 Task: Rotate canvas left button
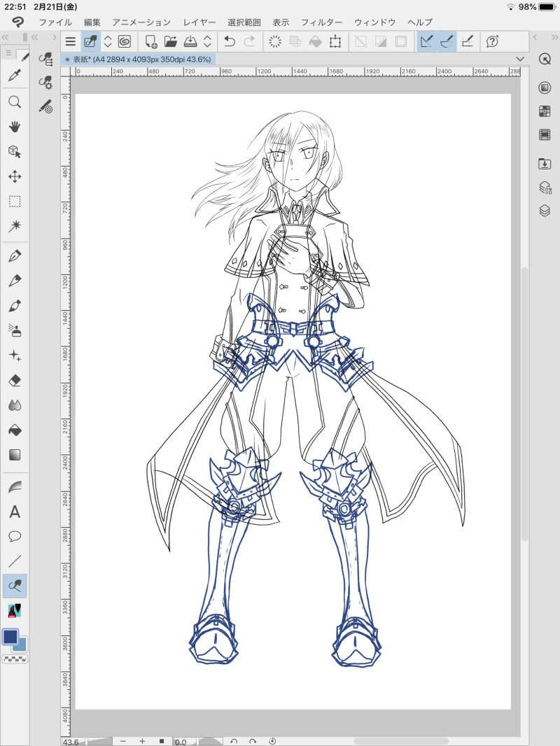[233, 741]
